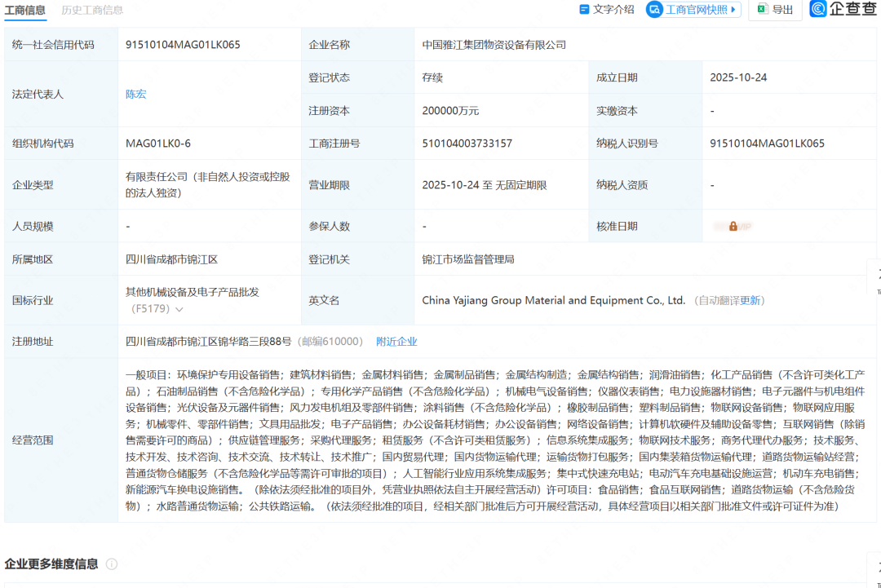Click the English name China Yajiang Group text
Screen dimensions: 881x588
(553, 300)
